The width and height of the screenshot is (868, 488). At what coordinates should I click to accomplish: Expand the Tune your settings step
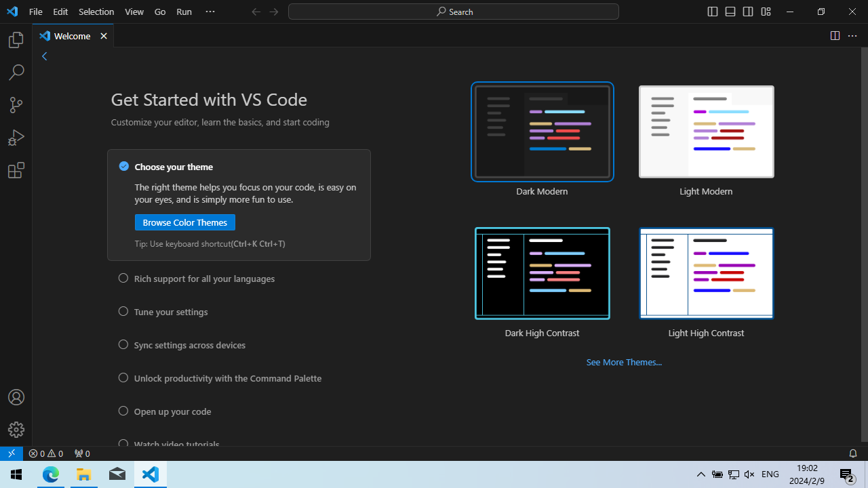pyautogui.click(x=171, y=312)
